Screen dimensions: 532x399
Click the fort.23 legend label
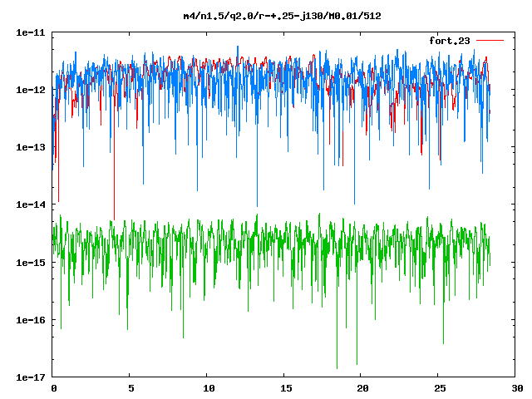click(x=450, y=41)
